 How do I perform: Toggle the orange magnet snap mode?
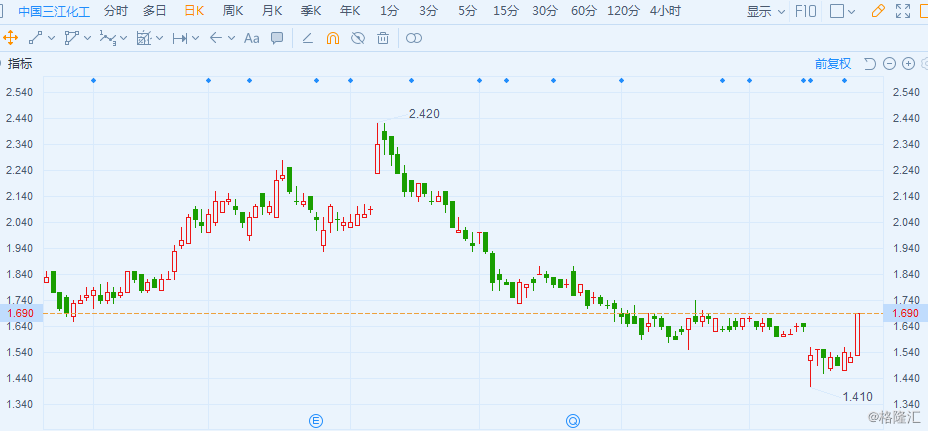[x=333, y=38]
